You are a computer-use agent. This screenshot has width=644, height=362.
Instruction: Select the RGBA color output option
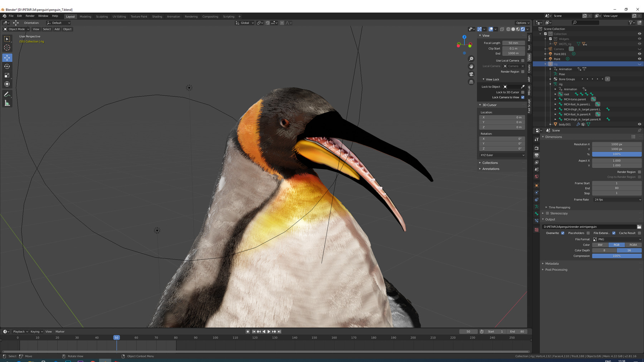(x=633, y=245)
